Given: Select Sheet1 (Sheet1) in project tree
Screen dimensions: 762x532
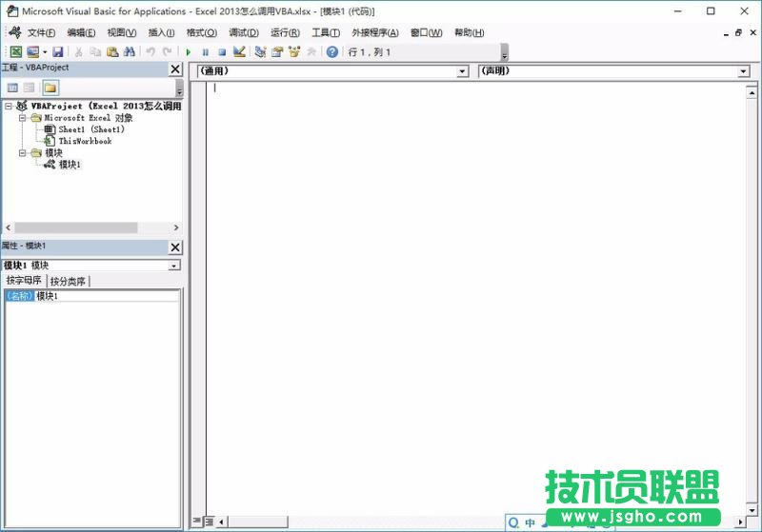Looking at the screenshot, I should tap(91, 129).
